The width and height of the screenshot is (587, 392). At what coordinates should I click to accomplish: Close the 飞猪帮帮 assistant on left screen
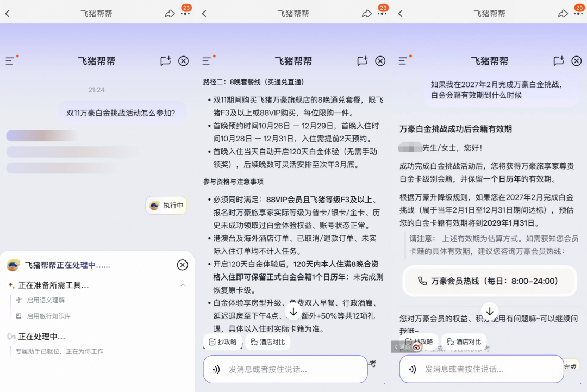tap(184, 61)
